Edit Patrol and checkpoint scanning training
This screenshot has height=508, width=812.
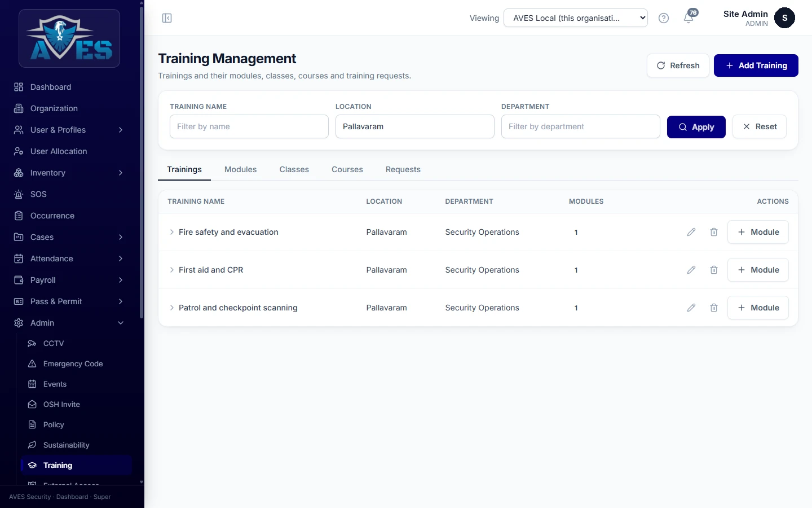pos(691,308)
